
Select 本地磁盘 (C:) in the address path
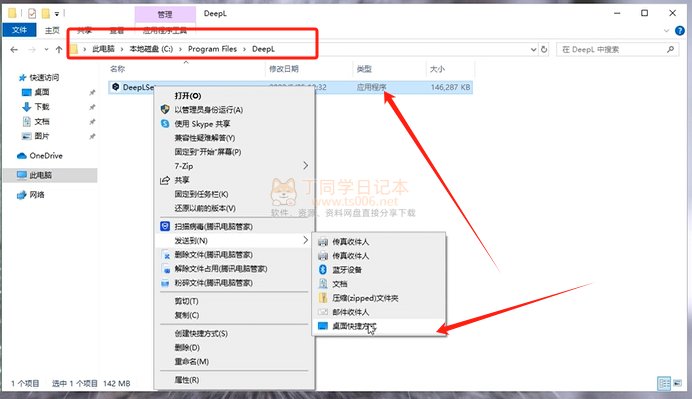pyautogui.click(x=151, y=49)
